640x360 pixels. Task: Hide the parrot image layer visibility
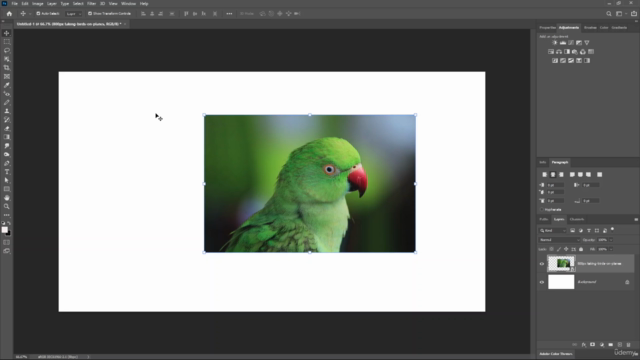pos(542,264)
